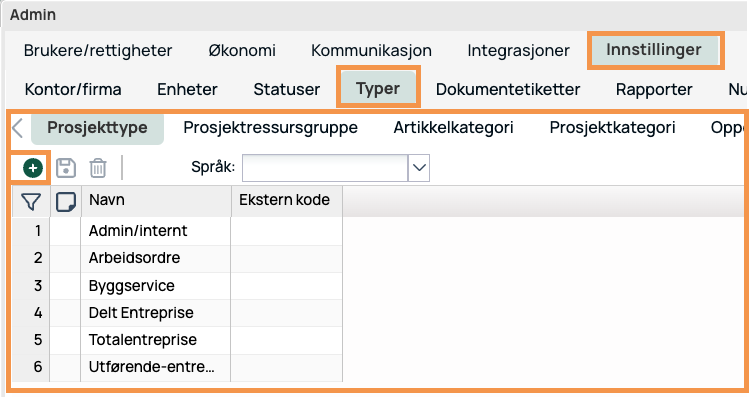Open the Dokumentetiketter tab

508,89
